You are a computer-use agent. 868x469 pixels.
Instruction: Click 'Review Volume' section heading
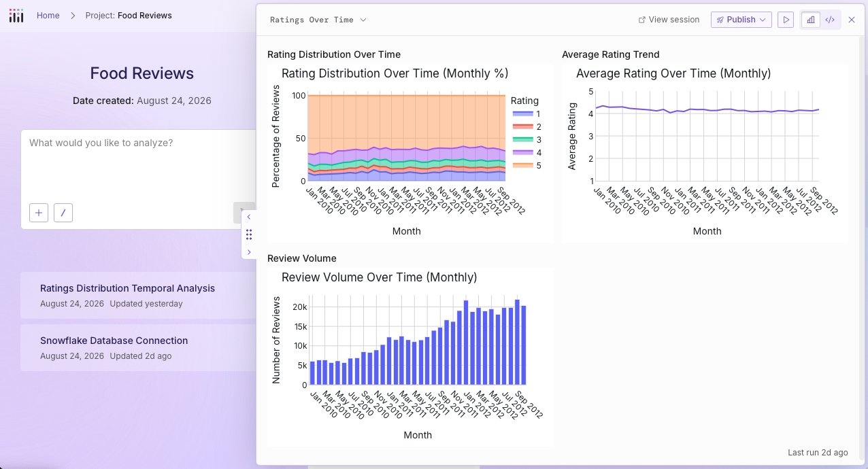click(302, 258)
